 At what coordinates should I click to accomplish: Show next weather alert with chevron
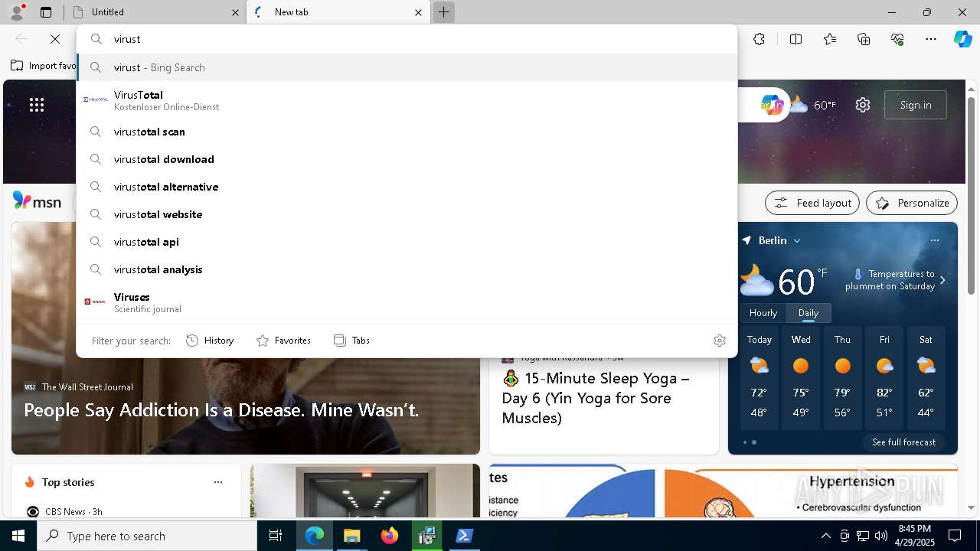[x=942, y=280]
